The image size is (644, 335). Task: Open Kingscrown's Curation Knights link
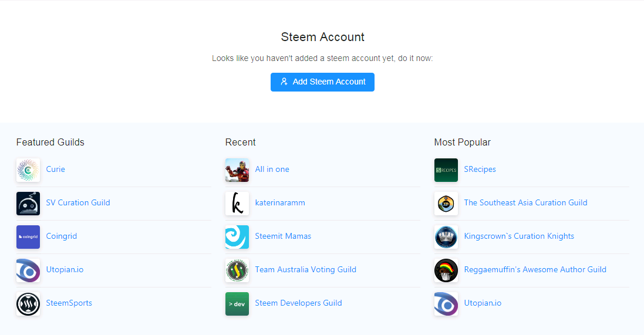[x=519, y=236]
